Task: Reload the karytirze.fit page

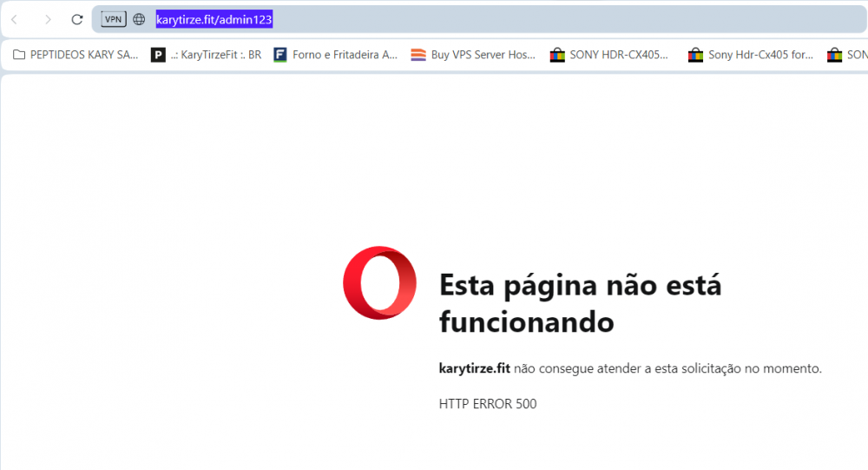Action: coord(77,20)
